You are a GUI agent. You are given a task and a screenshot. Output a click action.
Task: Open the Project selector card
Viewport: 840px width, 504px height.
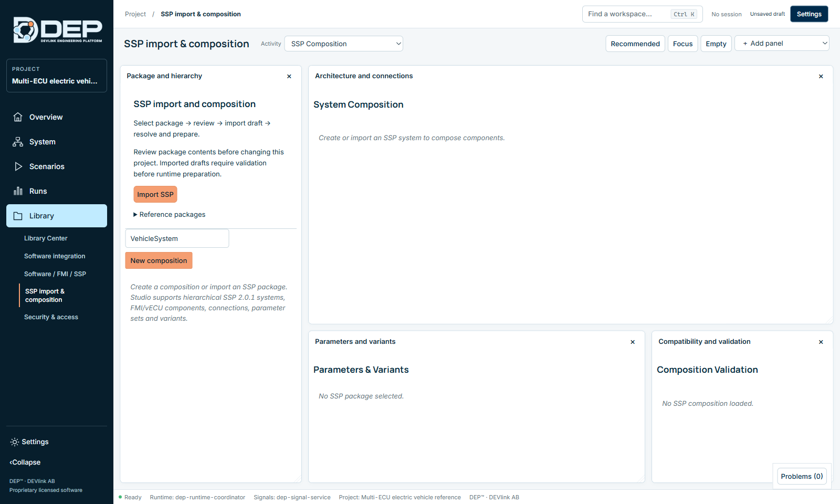pos(57,76)
